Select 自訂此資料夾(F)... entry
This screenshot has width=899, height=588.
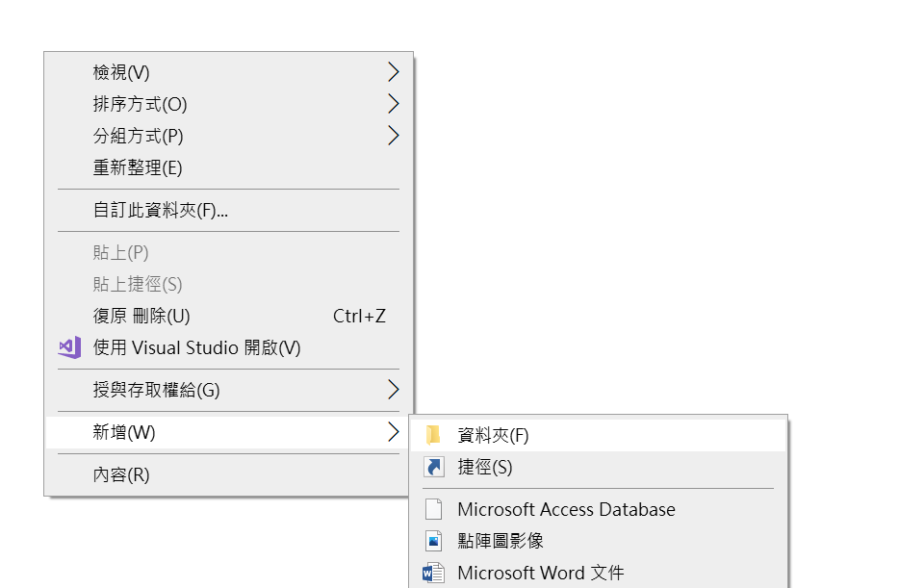(229, 211)
